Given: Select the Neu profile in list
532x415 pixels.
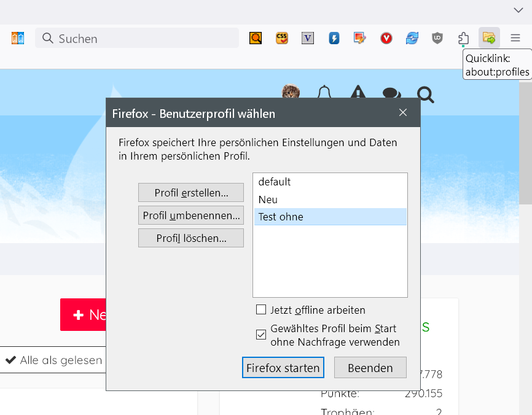Looking at the screenshot, I should click(330, 200).
